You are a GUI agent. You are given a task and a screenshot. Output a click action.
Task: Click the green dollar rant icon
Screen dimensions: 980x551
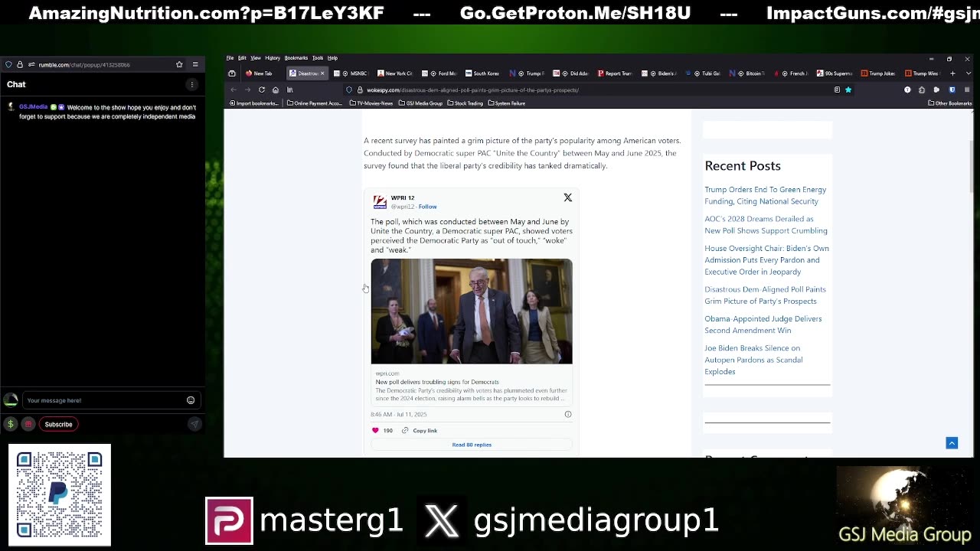pos(11,424)
